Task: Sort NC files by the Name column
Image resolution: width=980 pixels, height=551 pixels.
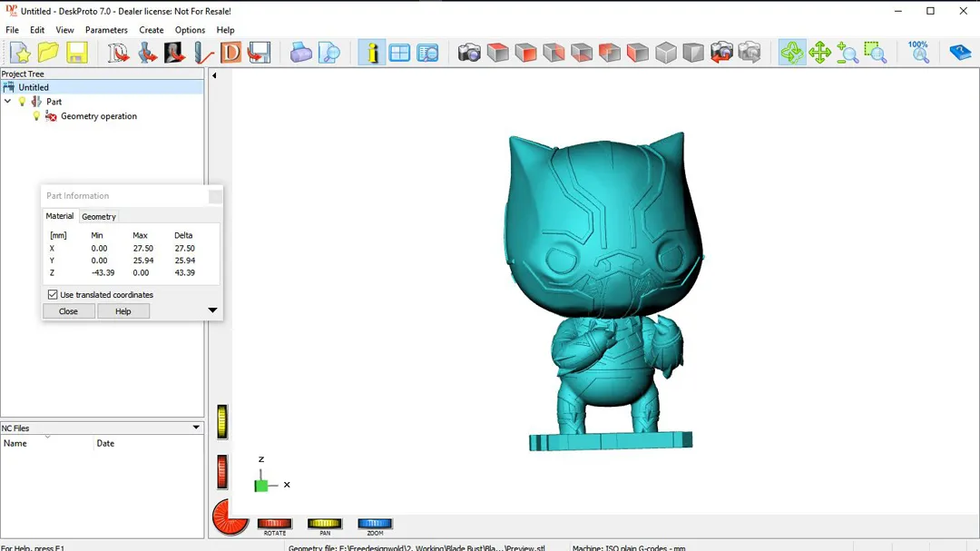Action: click(47, 443)
